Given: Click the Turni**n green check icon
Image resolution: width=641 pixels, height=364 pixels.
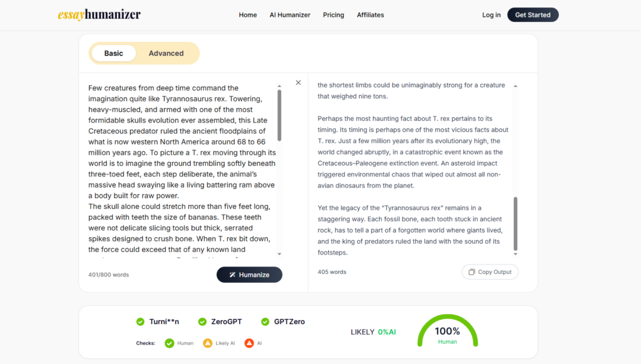Looking at the screenshot, I should [140, 321].
